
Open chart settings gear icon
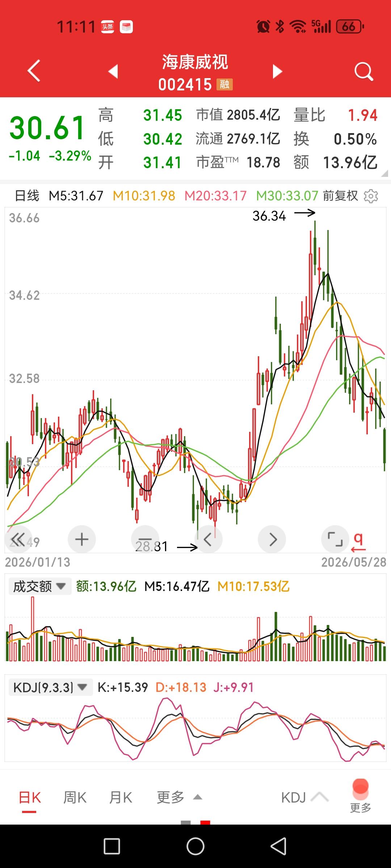pyautogui.click(x=371, y=196)
